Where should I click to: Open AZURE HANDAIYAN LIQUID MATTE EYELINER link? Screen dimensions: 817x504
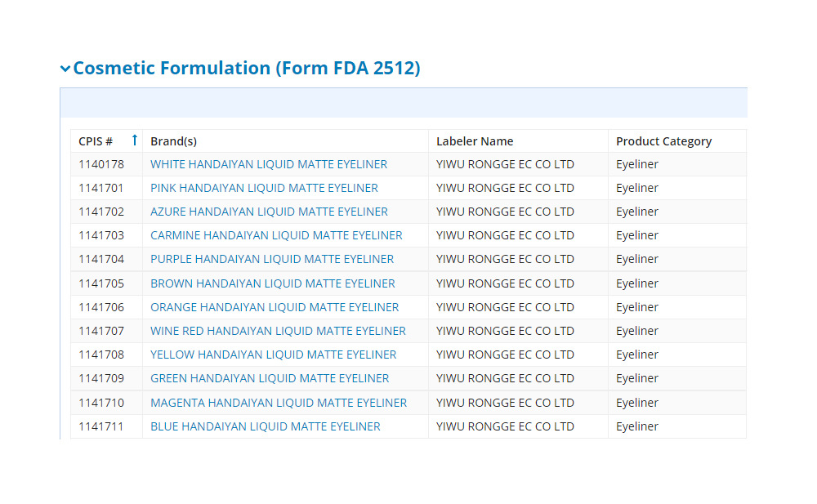[x=269, y=212]
